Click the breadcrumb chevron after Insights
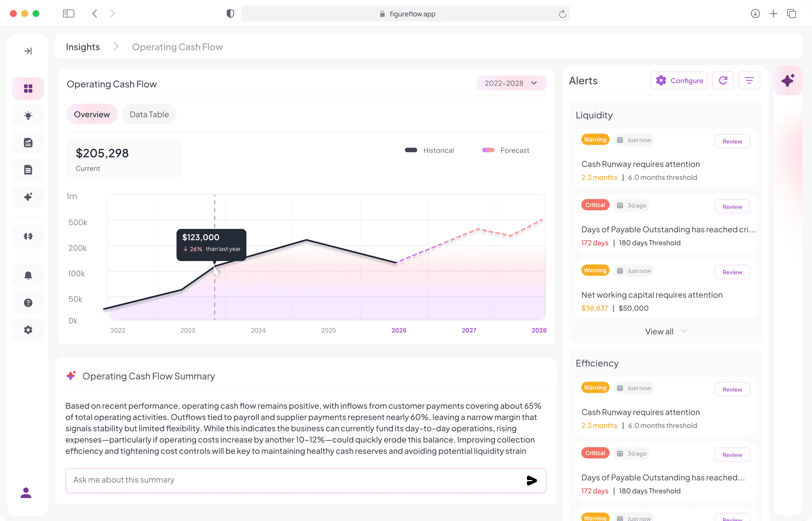Image resolution: width=812 pixels, height=521 pixels. (x=116, y=46)
